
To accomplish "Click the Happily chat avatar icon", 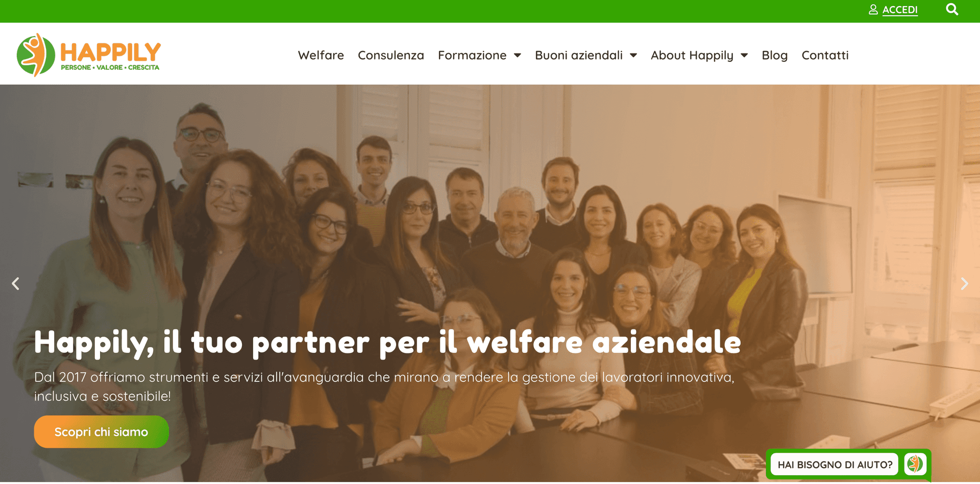I will [915, 464].
